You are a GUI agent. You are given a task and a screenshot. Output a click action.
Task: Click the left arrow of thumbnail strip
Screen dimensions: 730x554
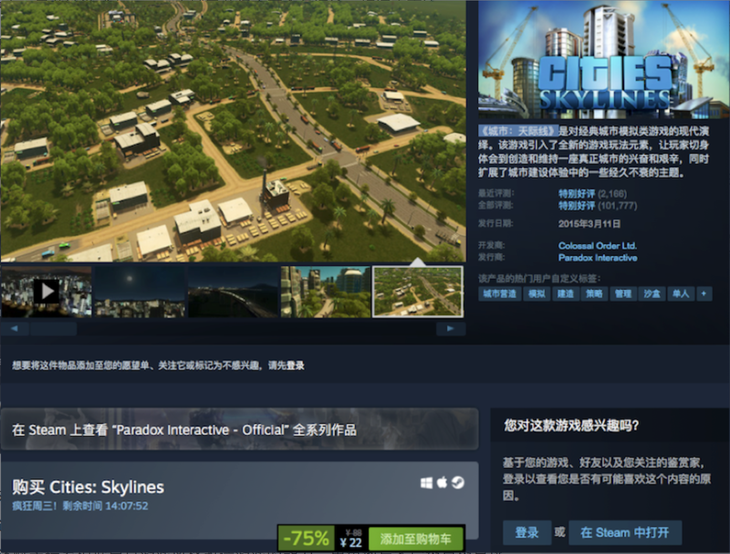coord(14,329)
